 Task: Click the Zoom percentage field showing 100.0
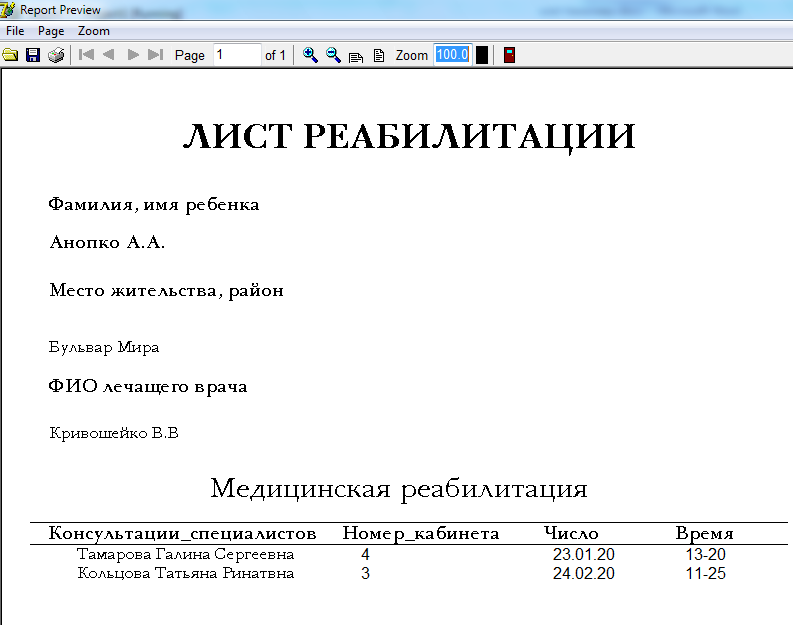[x=451, y=55]
